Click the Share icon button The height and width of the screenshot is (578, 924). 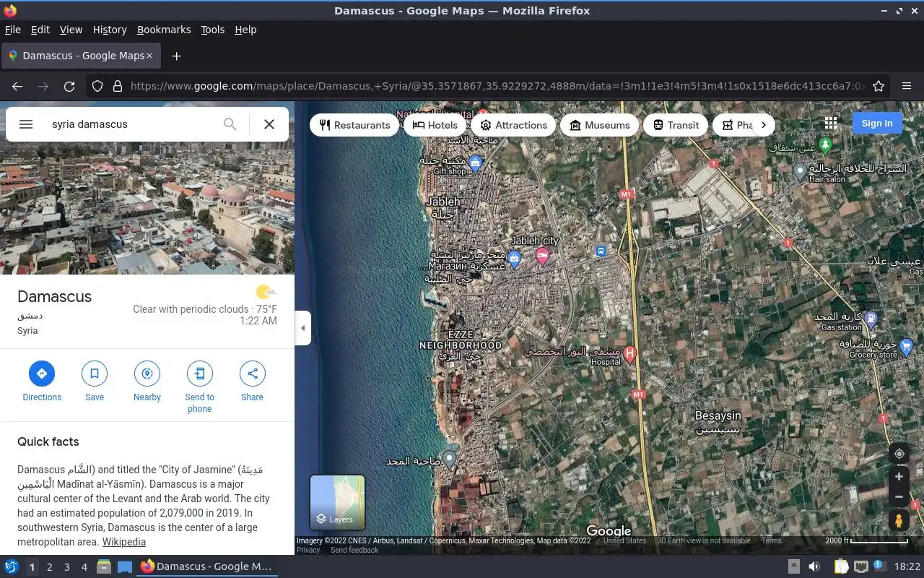point(253,374)
